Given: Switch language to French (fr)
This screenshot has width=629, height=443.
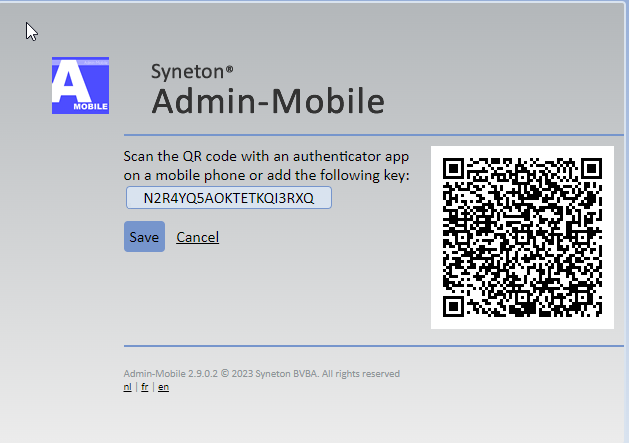Looking at the screenshot, I should click(144, 387).
